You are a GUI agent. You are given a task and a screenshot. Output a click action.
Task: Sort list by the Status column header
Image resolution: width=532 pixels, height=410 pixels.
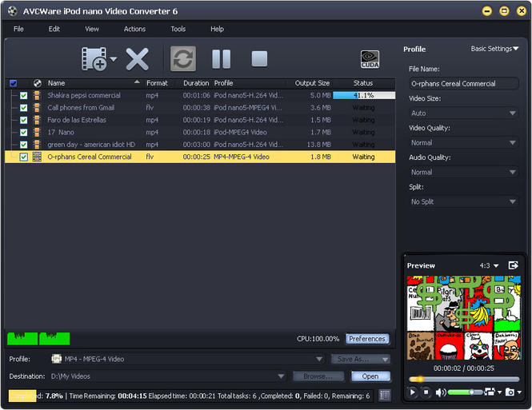(x=363, y=83)
